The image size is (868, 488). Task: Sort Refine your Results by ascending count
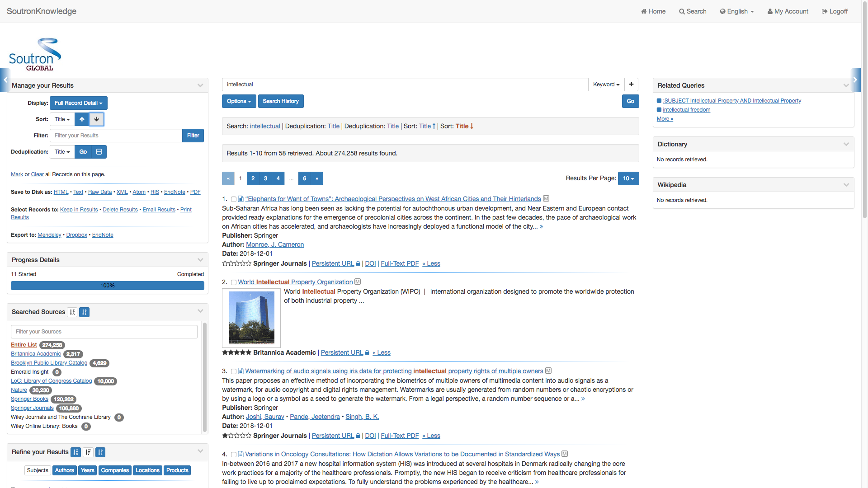pyautogui.click(x=88, y=452)
